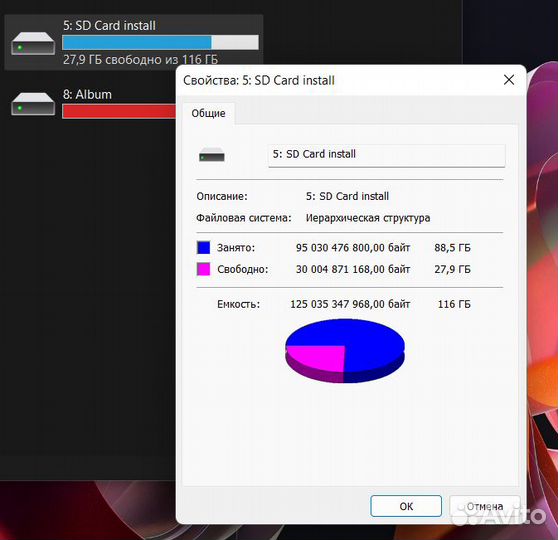The width and height of the screenshot is (558, 540).
Task: Select the '8: Album' drive label
Action: click(x=87, y=94)
